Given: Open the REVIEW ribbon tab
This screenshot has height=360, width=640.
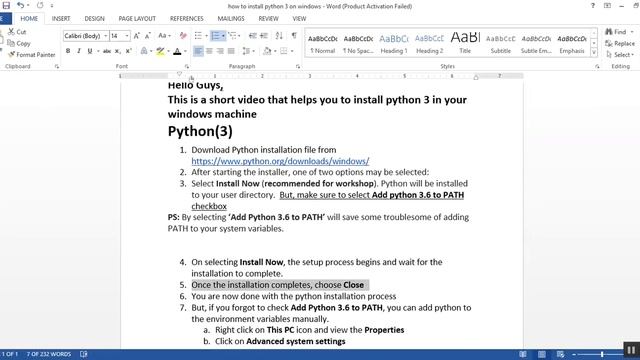Looking at the screenshot, I should [x=268, y=19].
